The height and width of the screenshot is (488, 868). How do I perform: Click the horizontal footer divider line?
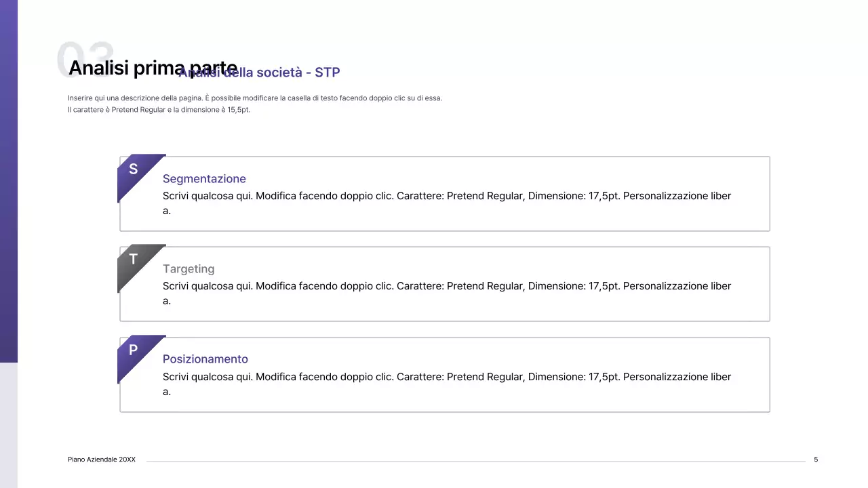(x=475, y=461)
